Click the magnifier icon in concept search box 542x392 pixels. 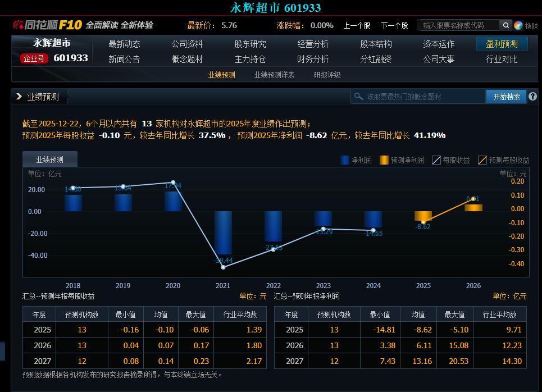coord(359,97)
